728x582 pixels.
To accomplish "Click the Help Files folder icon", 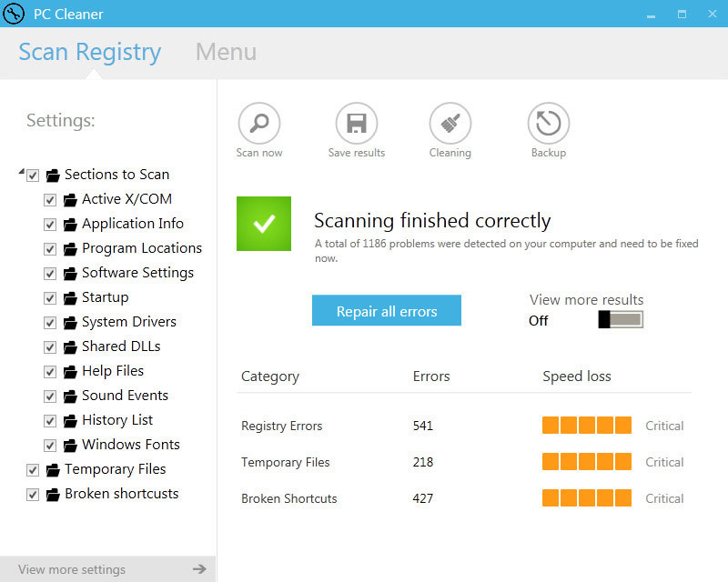I will (x=70, y=372).
